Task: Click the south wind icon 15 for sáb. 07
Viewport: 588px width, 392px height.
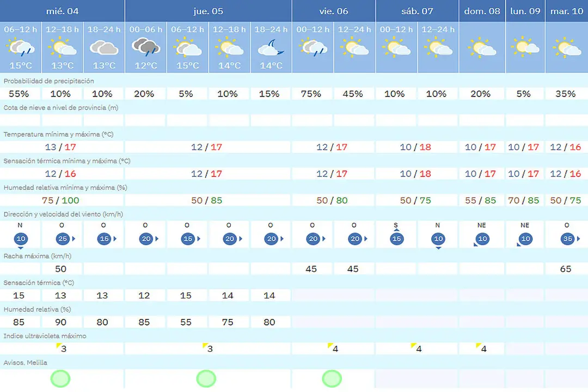Action: 396,237
